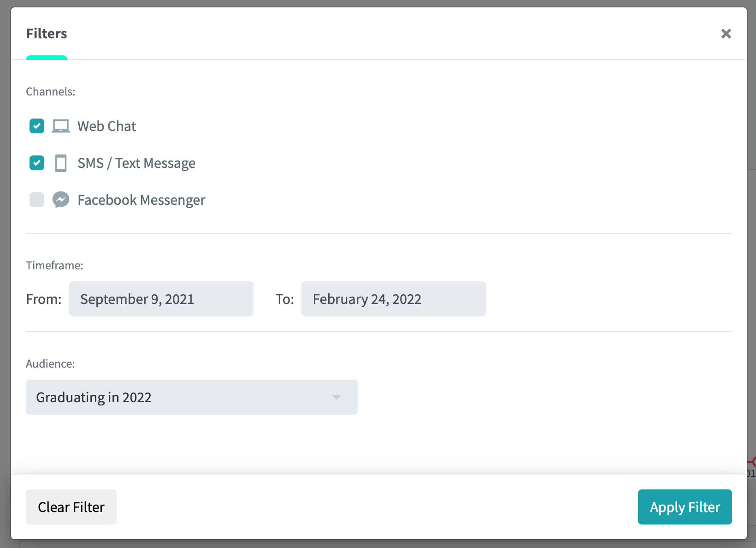756x548 pixels.
Task: Click the SMS mobile phone icon
Action: coord(61,163)
